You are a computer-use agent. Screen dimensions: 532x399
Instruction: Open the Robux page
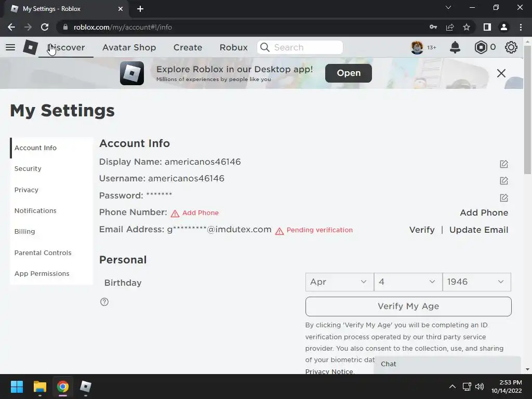click(x=234, y=47)
